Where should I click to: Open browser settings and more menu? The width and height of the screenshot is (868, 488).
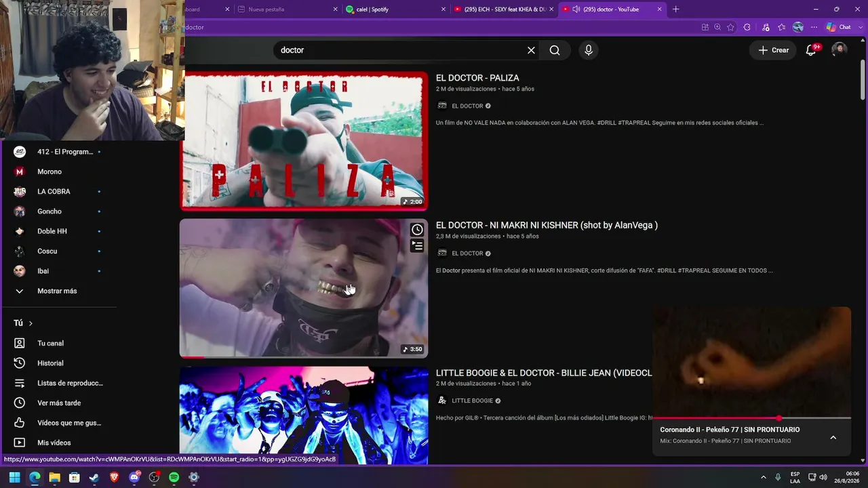(814, 27)
